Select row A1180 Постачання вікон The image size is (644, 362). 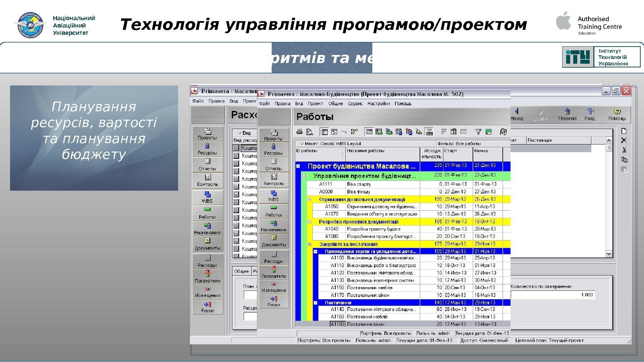pos(366,324)
